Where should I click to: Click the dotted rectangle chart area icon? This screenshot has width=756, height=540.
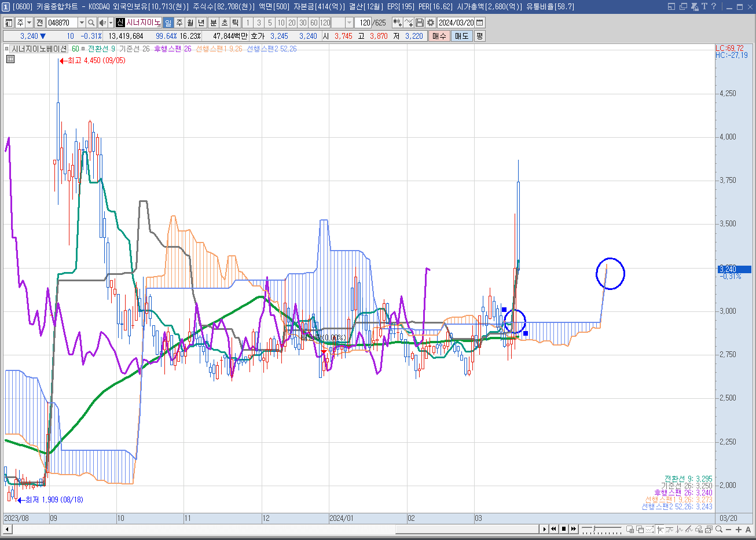[649, 529]
